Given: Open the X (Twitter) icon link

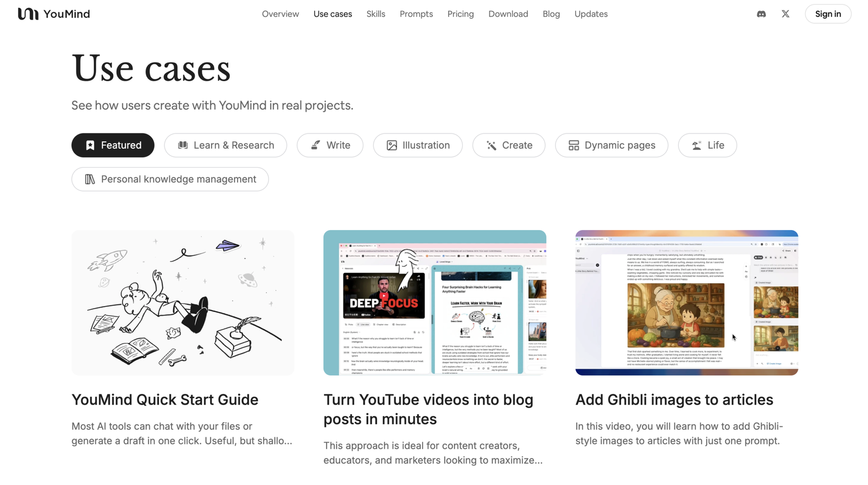Looking at the screenshot, I should coord(786,14).
